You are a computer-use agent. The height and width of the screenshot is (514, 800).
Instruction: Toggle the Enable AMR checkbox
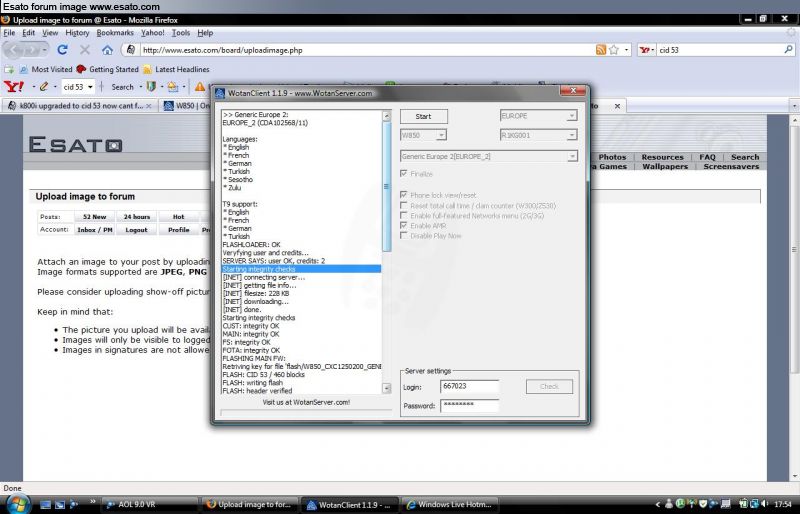(404, 226)
